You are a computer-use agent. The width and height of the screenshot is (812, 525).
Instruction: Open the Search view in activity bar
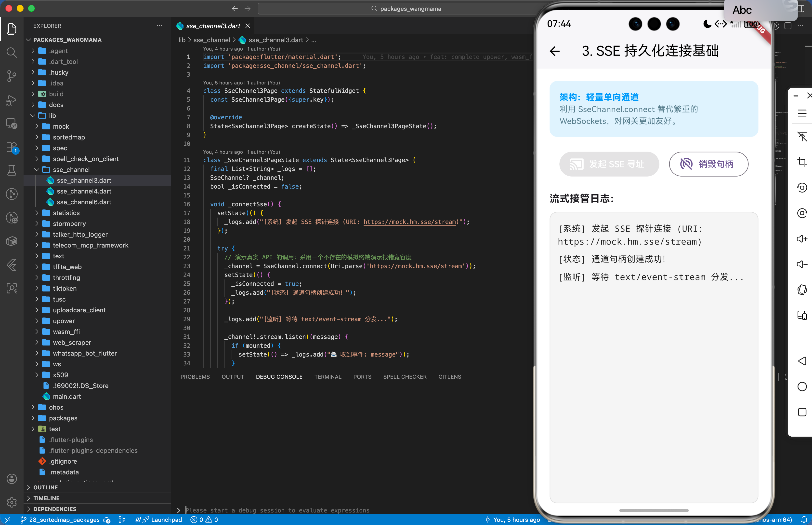[12, 52]
